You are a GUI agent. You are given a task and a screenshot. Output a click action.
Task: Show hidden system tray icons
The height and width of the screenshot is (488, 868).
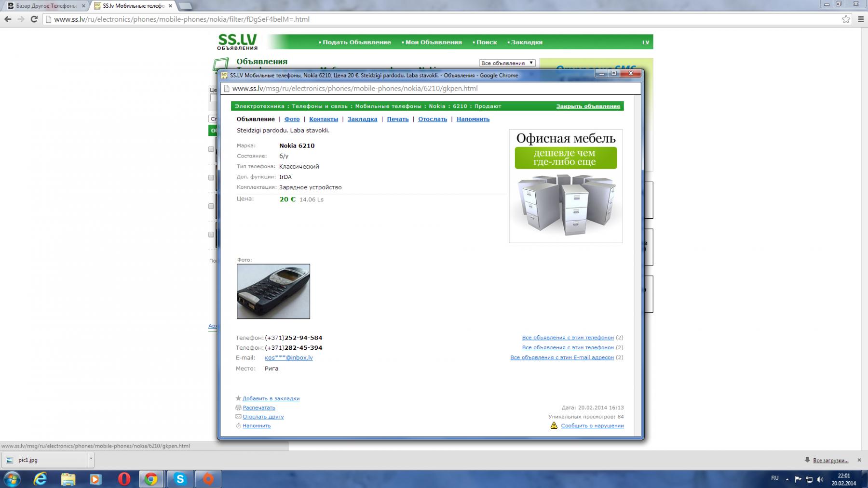click(787, 479)
